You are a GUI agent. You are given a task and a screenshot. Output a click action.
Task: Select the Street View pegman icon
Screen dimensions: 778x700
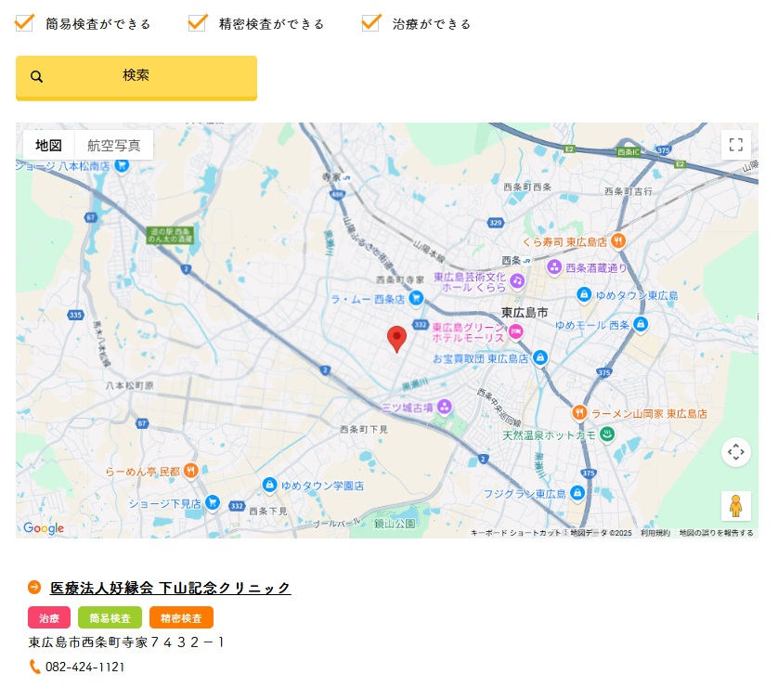pos(736,506)
